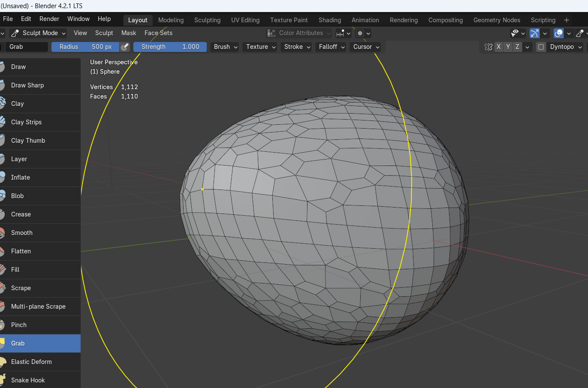Open overlays options dropdown arrow

pos(569,33)
